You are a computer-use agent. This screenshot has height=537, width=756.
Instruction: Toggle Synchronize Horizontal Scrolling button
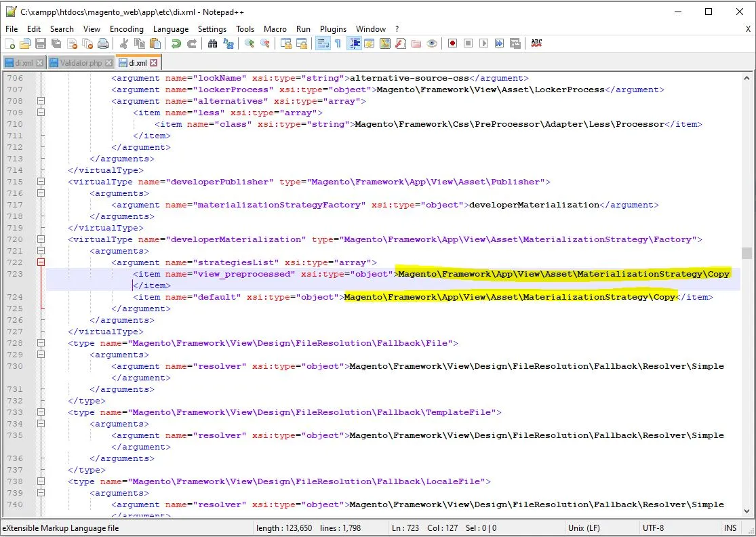301,44
